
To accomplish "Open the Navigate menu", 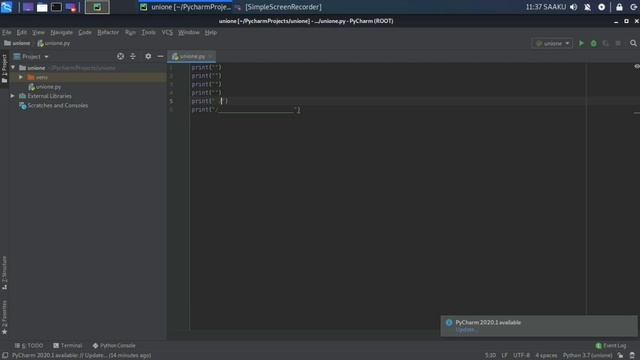I will click(62, 32).
